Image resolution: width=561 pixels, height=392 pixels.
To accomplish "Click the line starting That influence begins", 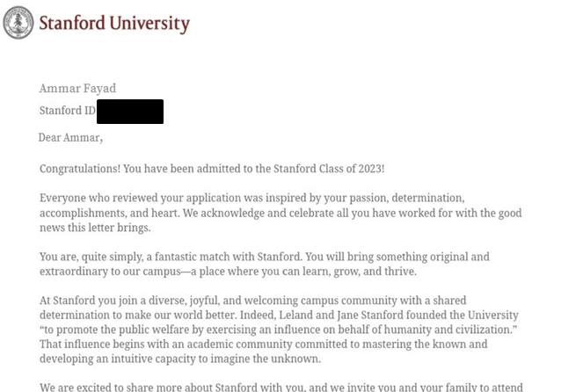I will pos(263,344).
